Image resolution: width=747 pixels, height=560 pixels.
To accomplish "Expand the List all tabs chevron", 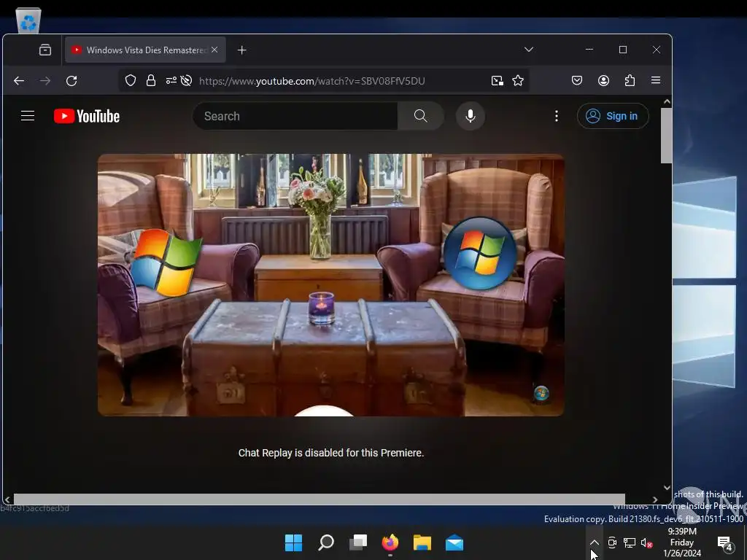I will pos(529,50).
